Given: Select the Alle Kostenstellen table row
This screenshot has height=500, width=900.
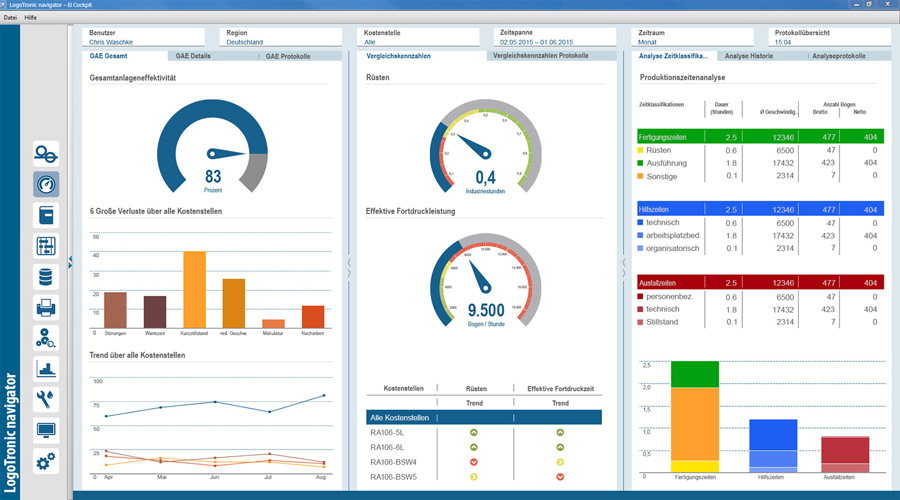Looking at the screenshot, I should [484, 417].
